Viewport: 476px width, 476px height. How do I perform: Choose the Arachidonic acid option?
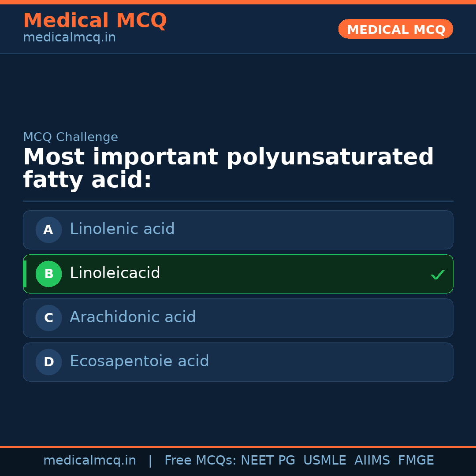pyautogui.click(x=133, y=317)
